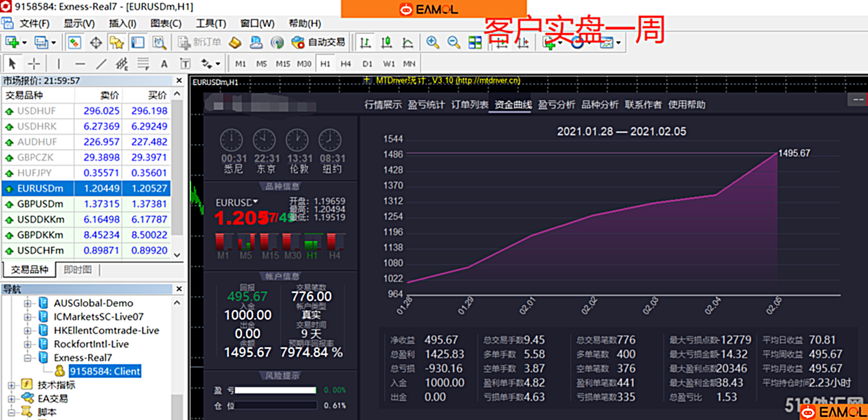Open the profiles dropdown arrow
Viewport: 868px width, 420px height.
[54, 43]
